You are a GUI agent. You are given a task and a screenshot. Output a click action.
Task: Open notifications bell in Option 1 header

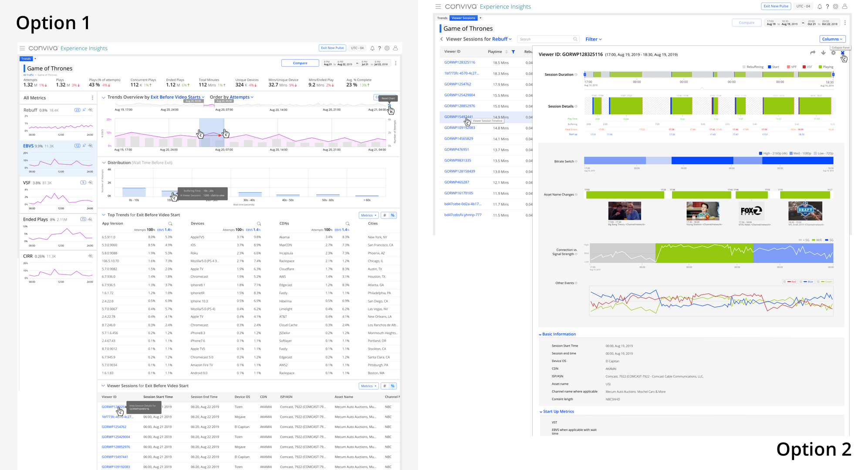(x=372, y=48)
